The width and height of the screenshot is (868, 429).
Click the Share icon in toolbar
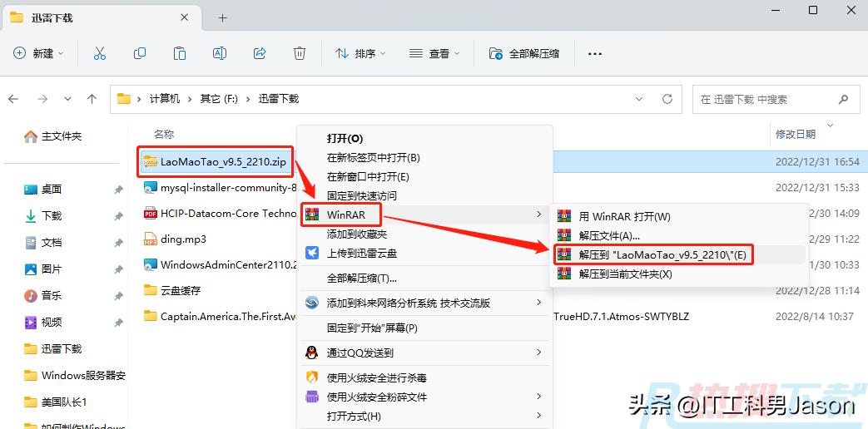(260, 53)
